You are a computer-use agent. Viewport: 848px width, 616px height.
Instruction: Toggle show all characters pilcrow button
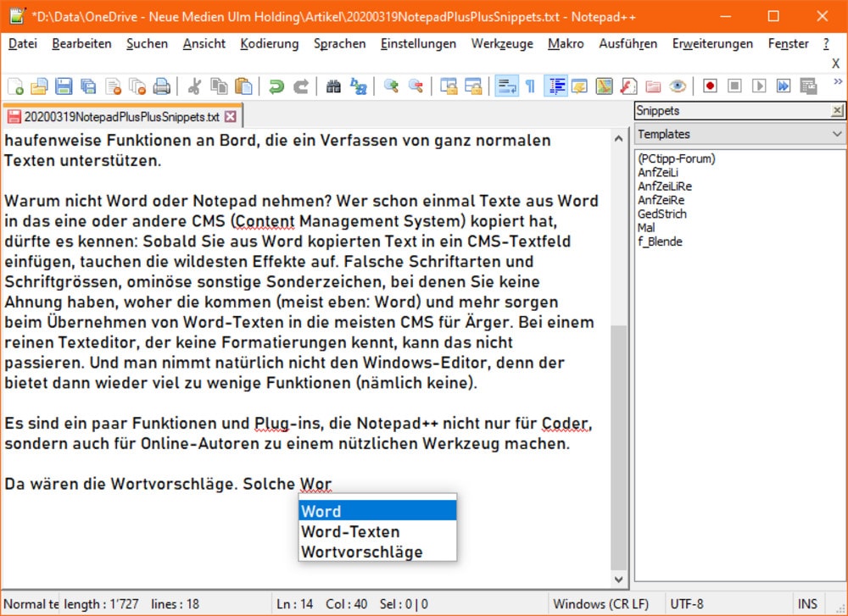(530, 86)
